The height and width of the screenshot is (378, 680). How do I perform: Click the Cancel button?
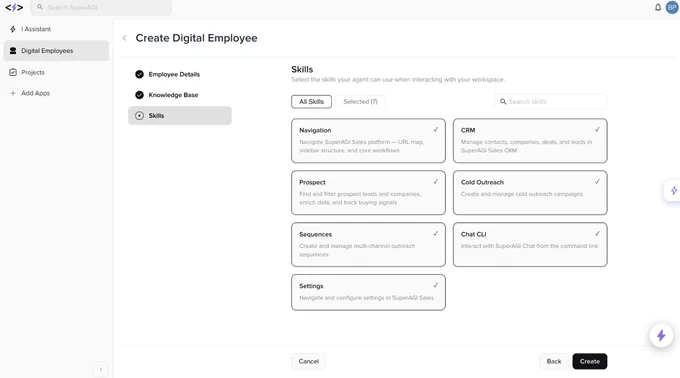[x=308, y=361]
